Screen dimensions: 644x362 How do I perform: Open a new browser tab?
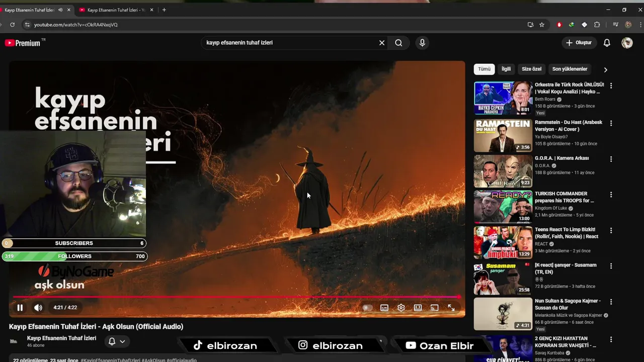(x=164, y=10)
